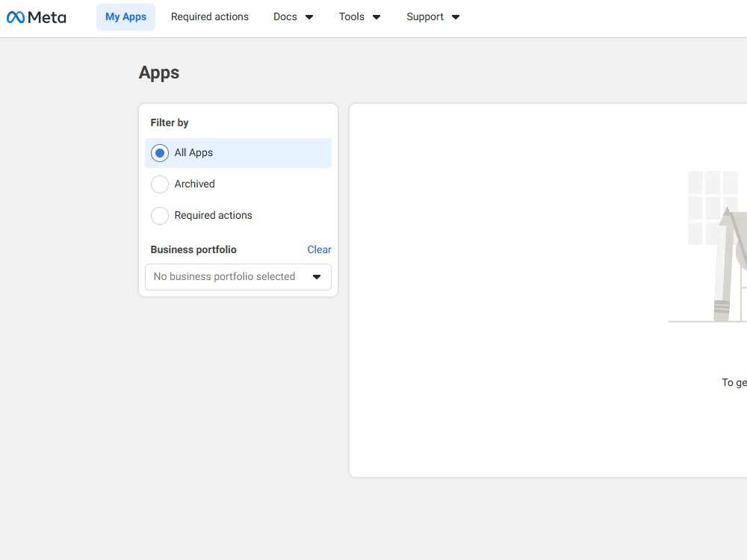This screenshot has height=560, width=747.
Task: Clear the business portfolio filter
Action: click(319, 249)
